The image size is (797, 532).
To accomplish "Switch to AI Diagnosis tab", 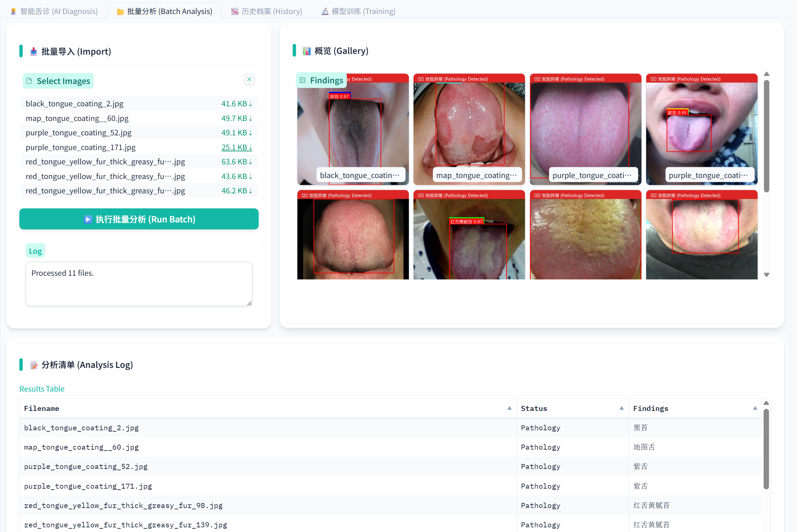I will tap(54, 11).
